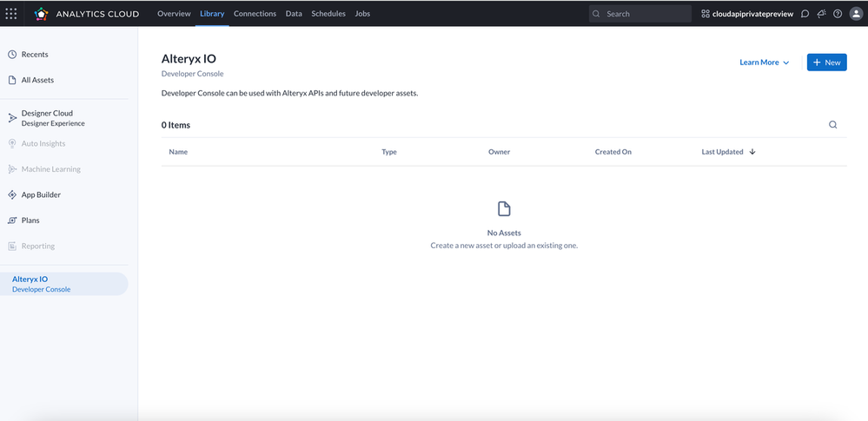Screen dimensions: 868x421
Task: Sort by the Last Updated arrow icon
Action: 752,152
